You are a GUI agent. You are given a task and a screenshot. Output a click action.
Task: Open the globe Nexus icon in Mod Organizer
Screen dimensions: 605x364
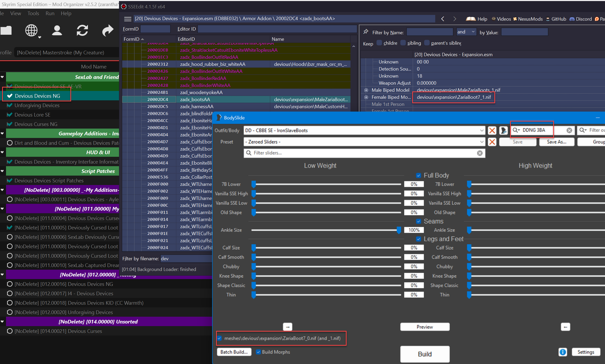click(x=32, y=31)
